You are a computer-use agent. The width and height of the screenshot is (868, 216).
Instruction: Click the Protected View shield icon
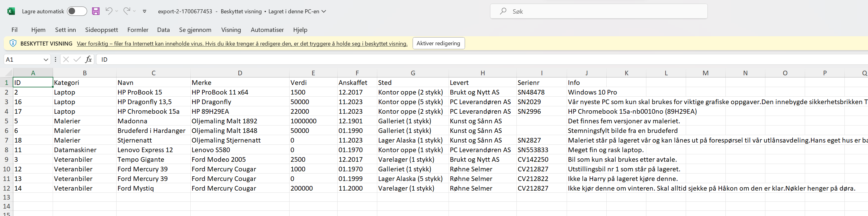[x=13, y=43]
